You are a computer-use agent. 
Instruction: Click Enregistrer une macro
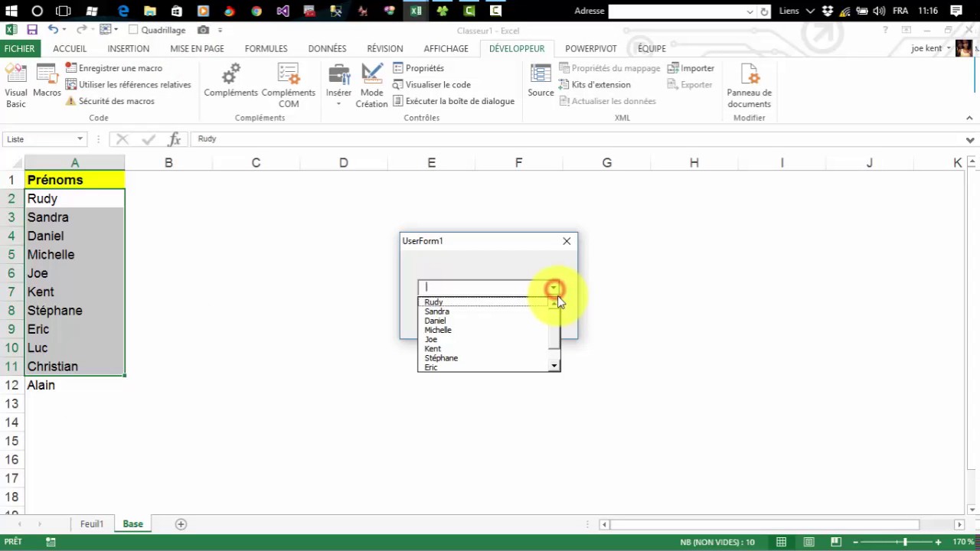click(x=113, y=68)
